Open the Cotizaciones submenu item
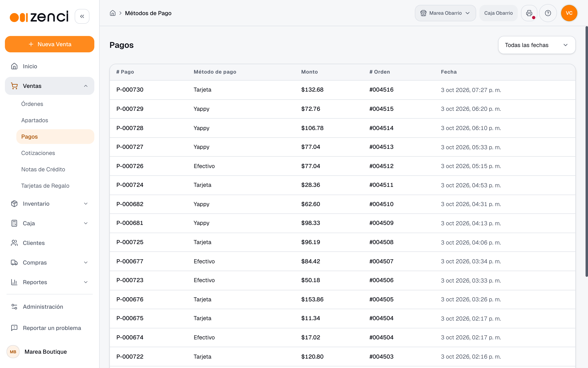Screen dimensions: 588x368 point(55,153)
